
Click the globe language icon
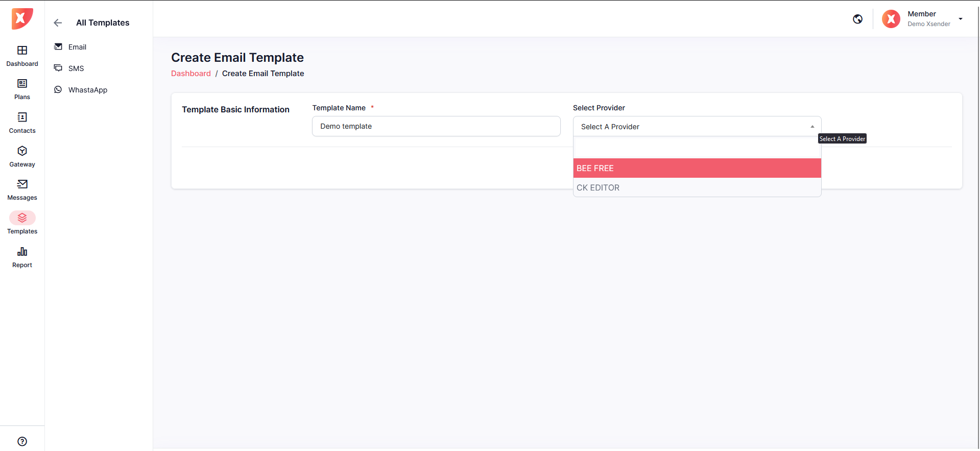click(857, 19)
